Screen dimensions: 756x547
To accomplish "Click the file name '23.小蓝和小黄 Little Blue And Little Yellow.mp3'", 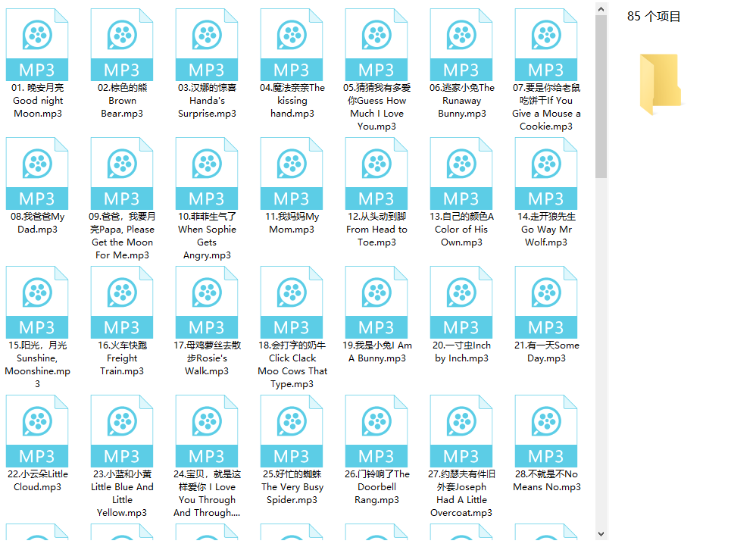I will click(122, 493).
